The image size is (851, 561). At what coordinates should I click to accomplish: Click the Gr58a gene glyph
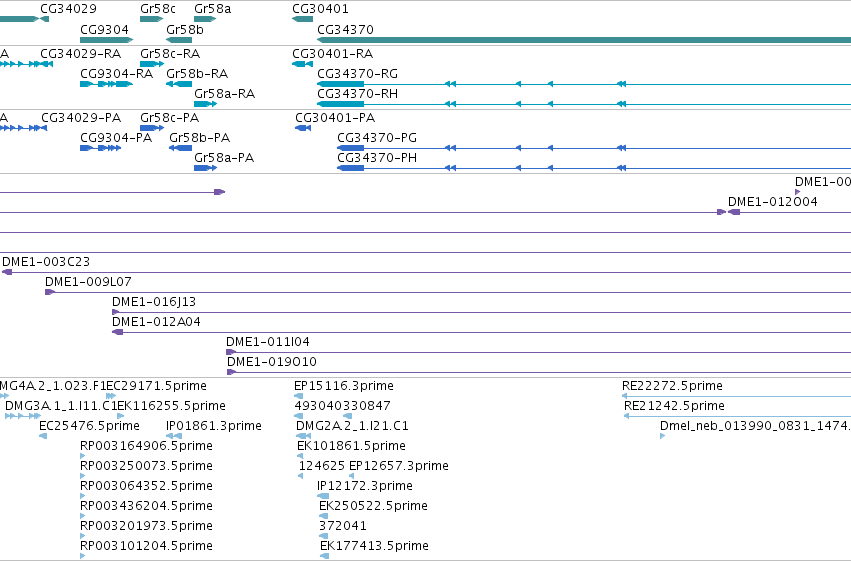[205, 19]
